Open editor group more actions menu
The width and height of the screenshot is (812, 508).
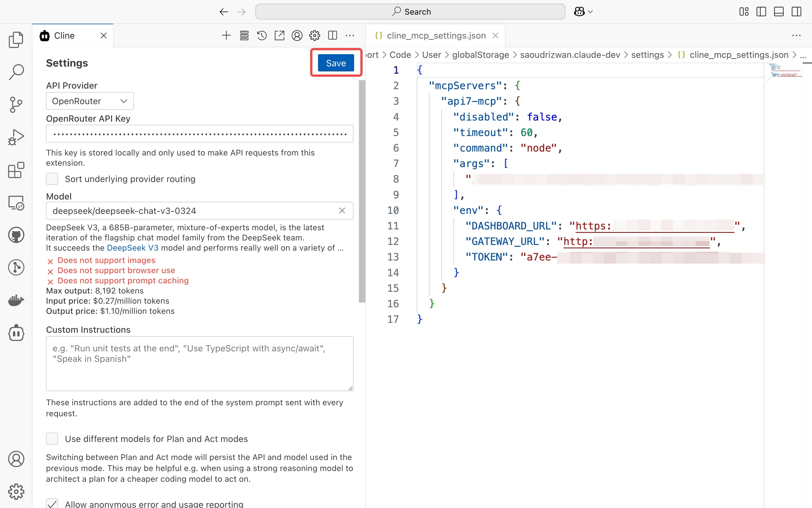[796, 36]
